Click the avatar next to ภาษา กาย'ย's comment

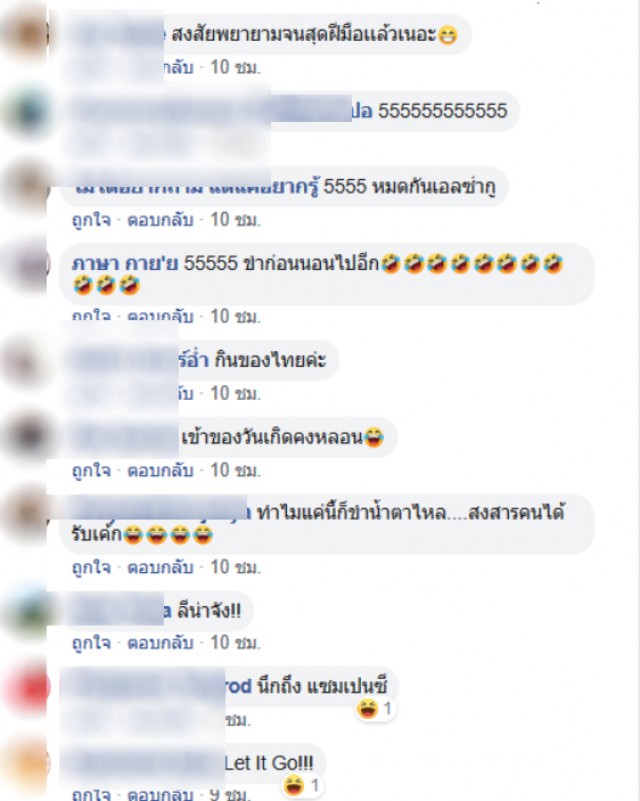tap(29, 265)
